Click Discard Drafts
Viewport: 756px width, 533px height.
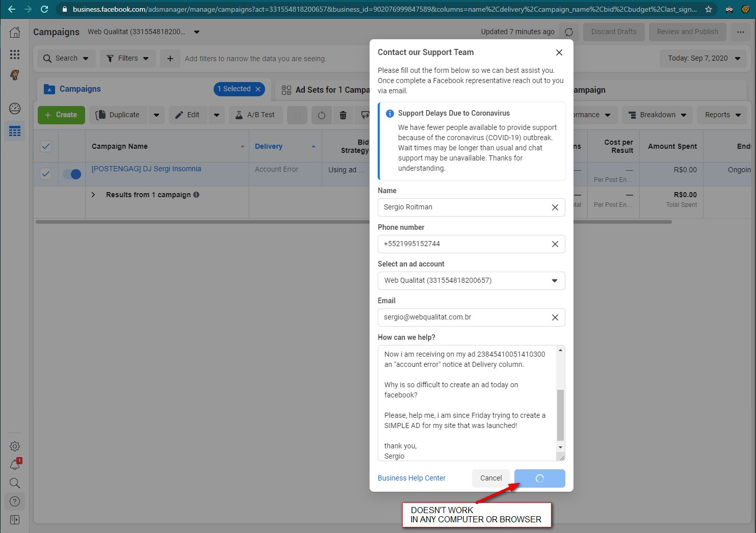[x=614, y=32]
